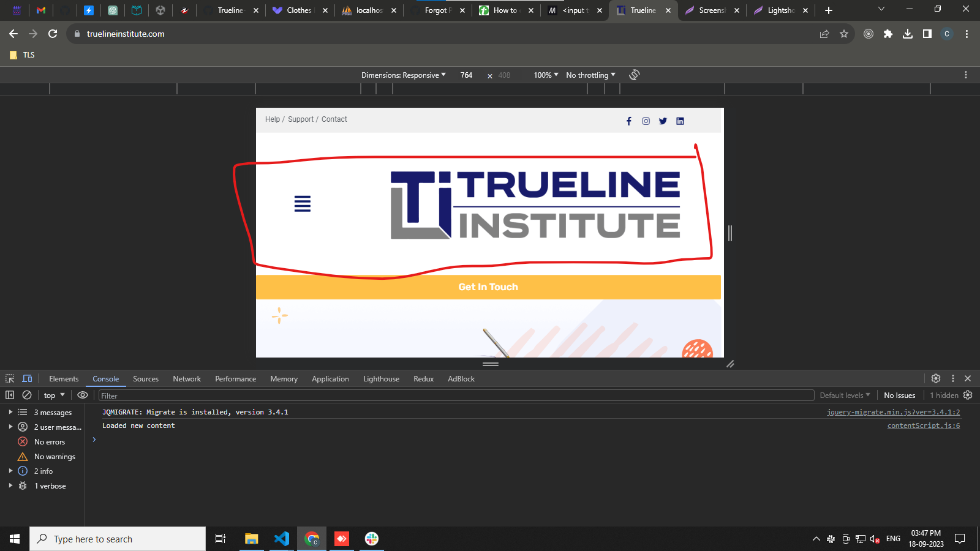Select the No warnings filter row
This screenshot has height=551, width=980.
pos(42,456)
